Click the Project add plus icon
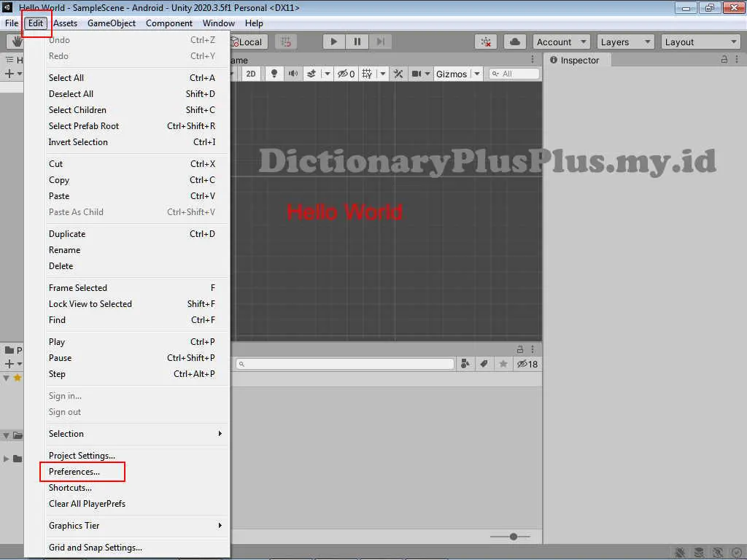Screen dimensions: 747x560 (9, 364)
